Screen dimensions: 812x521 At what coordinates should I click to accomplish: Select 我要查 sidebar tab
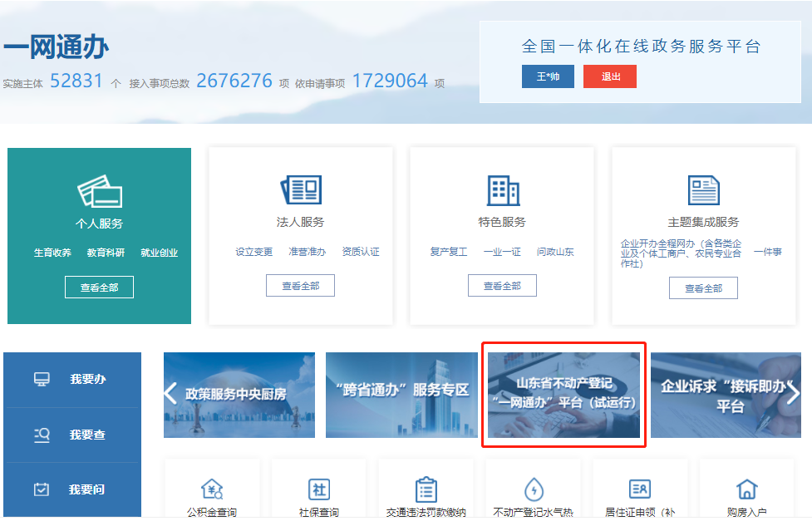pos(72,435)
